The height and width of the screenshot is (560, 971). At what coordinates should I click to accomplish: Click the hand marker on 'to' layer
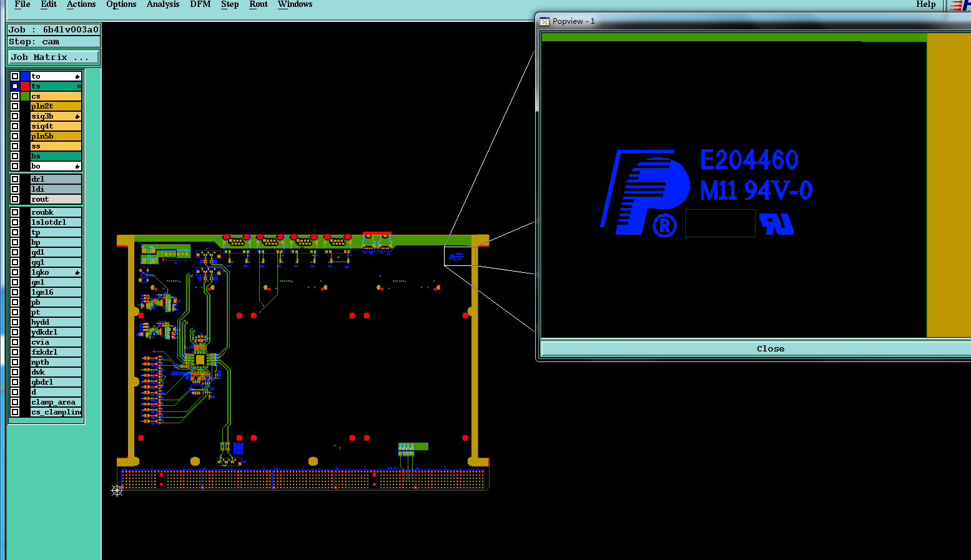tap(77, 76)
